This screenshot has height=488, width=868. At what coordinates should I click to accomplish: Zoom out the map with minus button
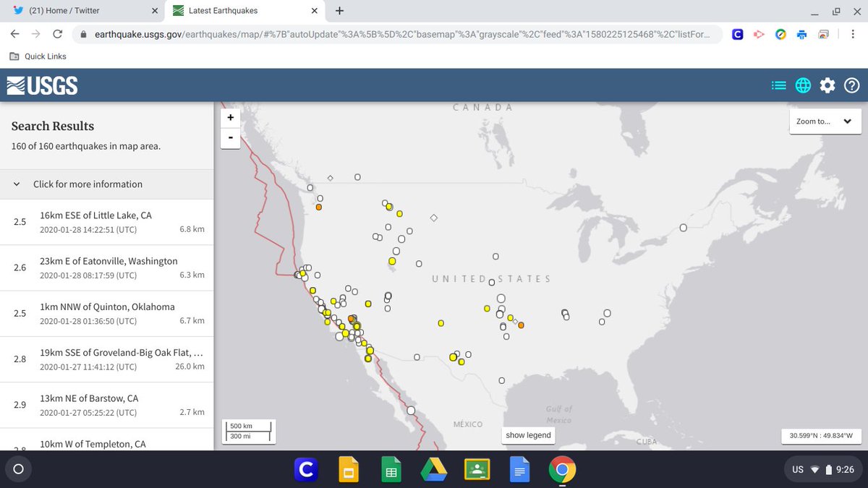230,137
